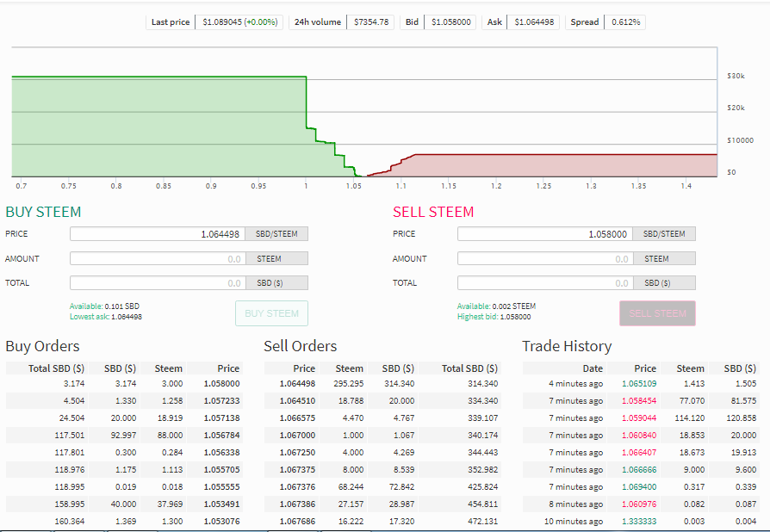
Task: Click trade history price 1.060840
Action: (x=639, y=435)
